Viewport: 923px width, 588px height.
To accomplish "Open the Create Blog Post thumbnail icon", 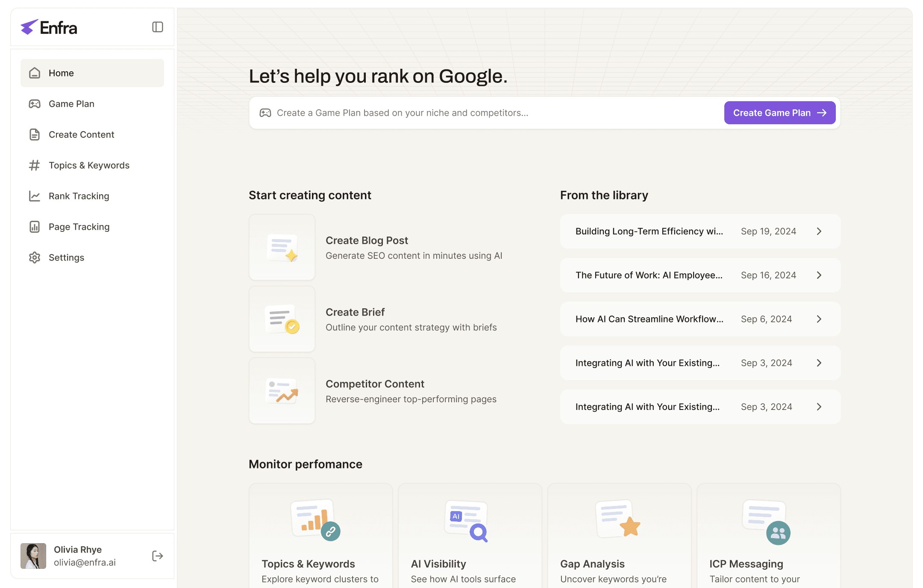I will pos(282,247).
